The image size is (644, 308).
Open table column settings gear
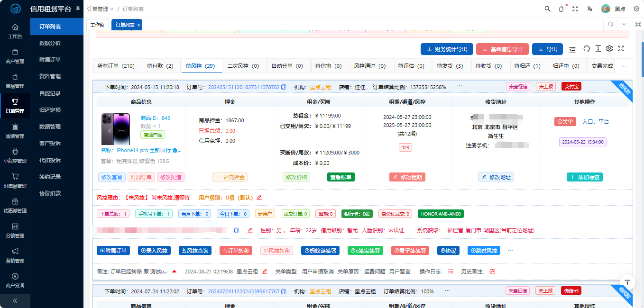(609, 48)
